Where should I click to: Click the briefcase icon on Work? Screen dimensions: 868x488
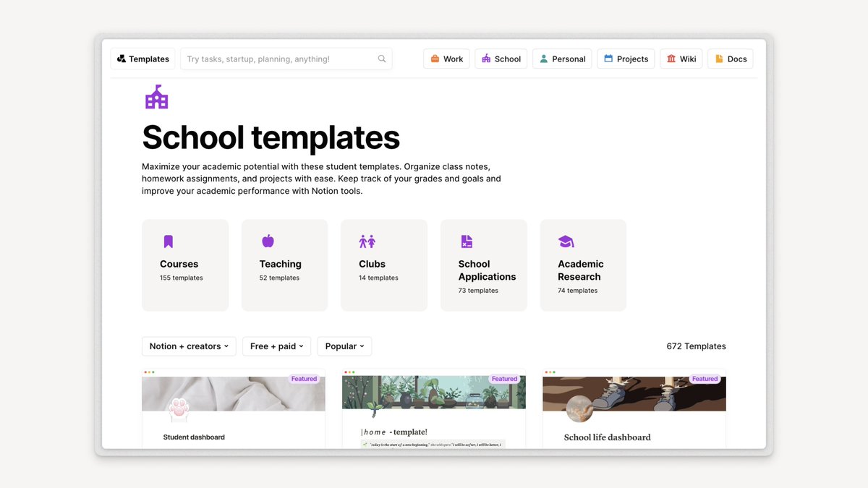click(435, 59)
